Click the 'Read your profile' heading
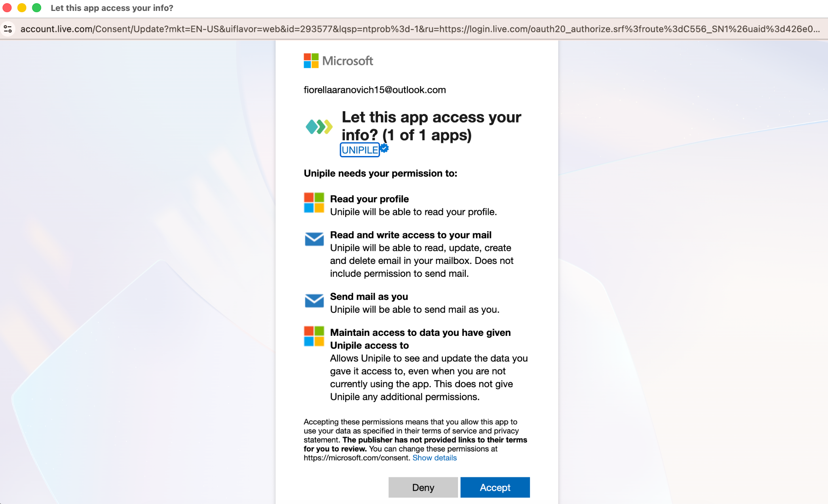The height and width of the screenshot is (504, 828). tap(369, 199)
